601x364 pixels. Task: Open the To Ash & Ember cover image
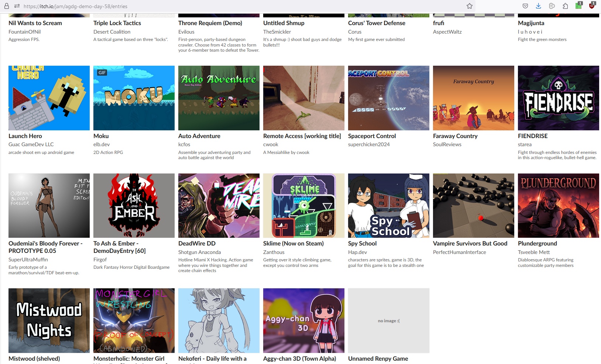click(134, 206)
